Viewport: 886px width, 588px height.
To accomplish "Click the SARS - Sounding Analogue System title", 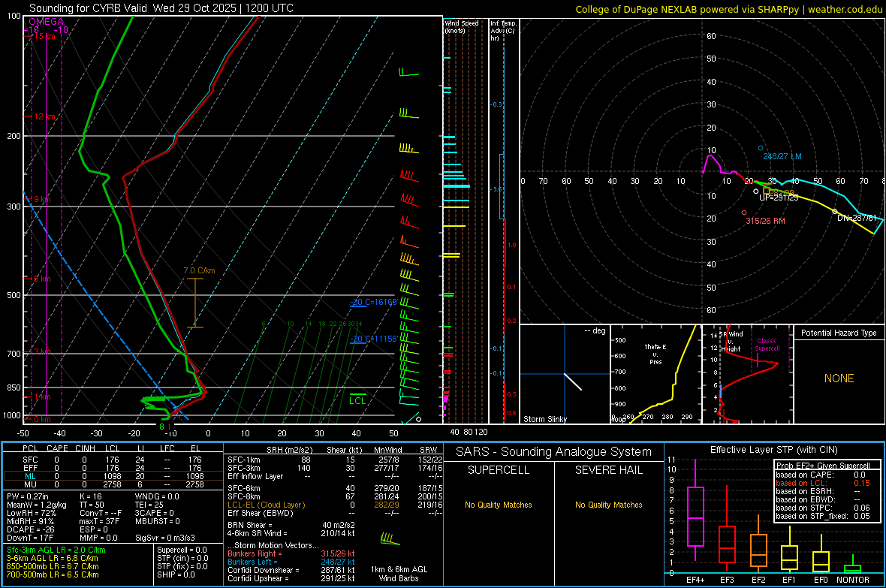I will [x=553, y=451].
